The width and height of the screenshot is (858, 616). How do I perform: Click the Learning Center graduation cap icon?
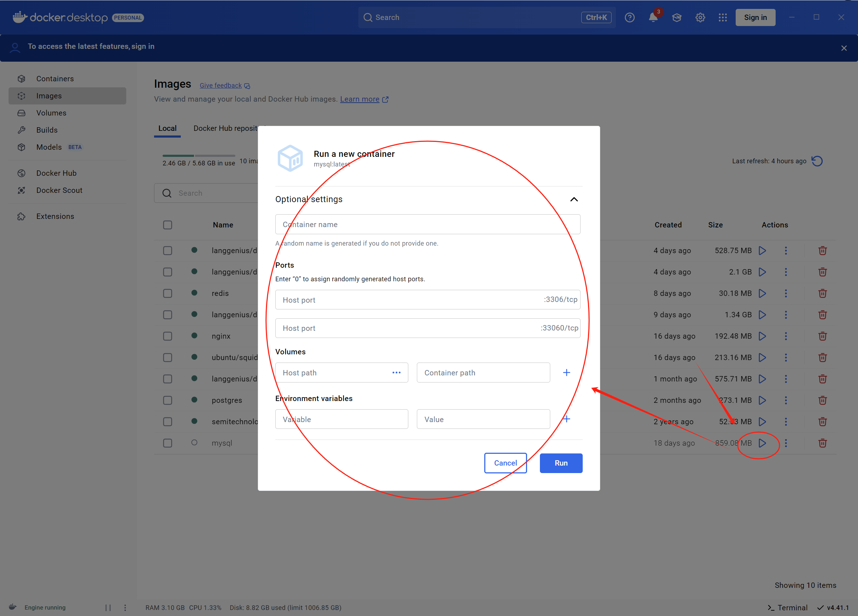(676, 17)
